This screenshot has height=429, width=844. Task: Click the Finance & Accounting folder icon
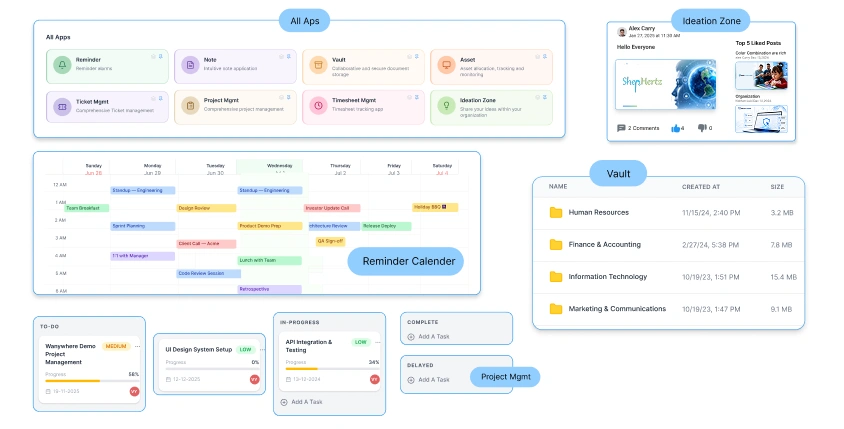click(555, 245)
